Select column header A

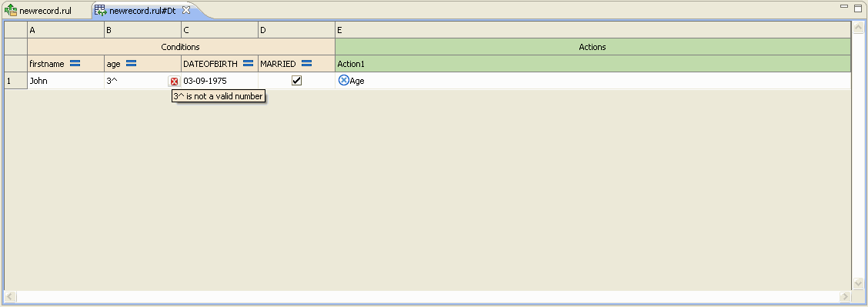(66, 30)
